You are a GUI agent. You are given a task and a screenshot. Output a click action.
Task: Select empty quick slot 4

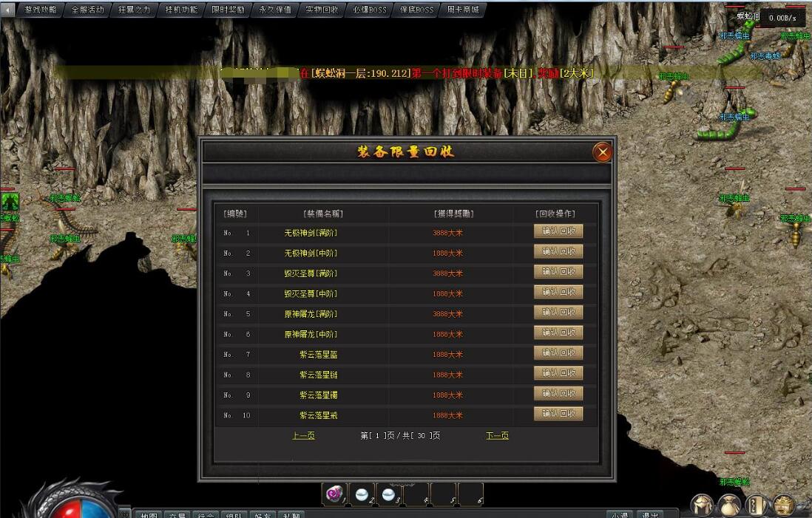pos(416,494)
